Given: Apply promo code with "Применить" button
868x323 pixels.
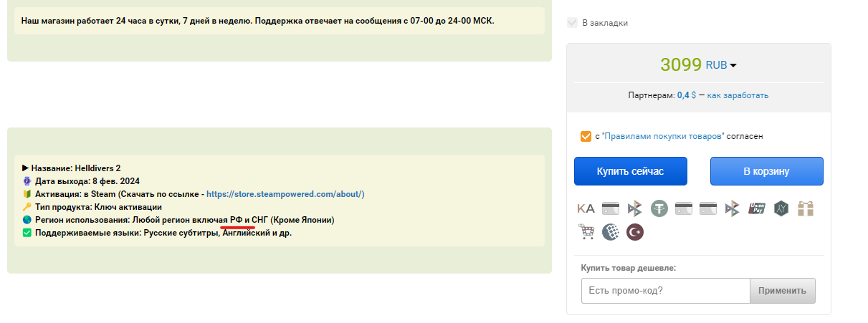Looking at the screenshot, I should point(783,291).
